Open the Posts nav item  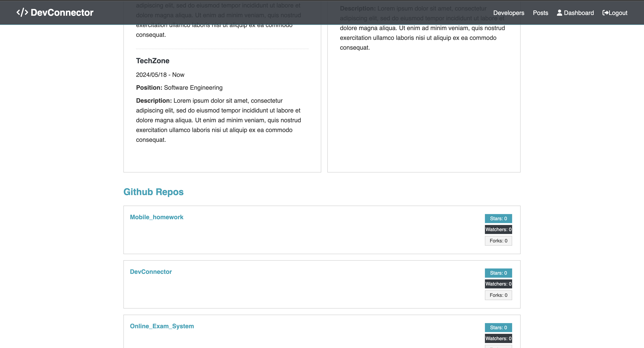point(540,13)
